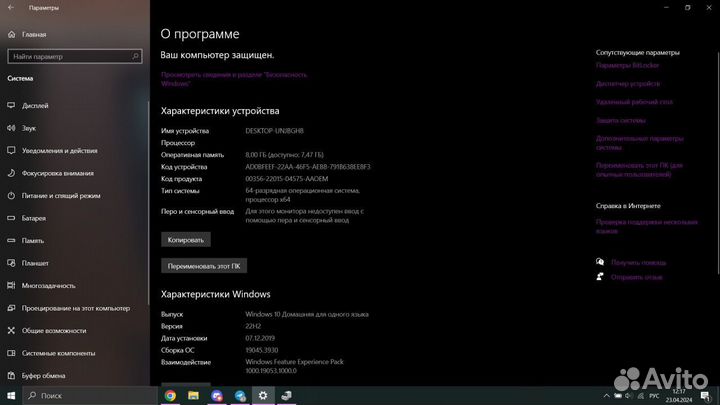Go back with the arrow icon
This screenshot has width=720, height=405.
[x=11, y=7]
